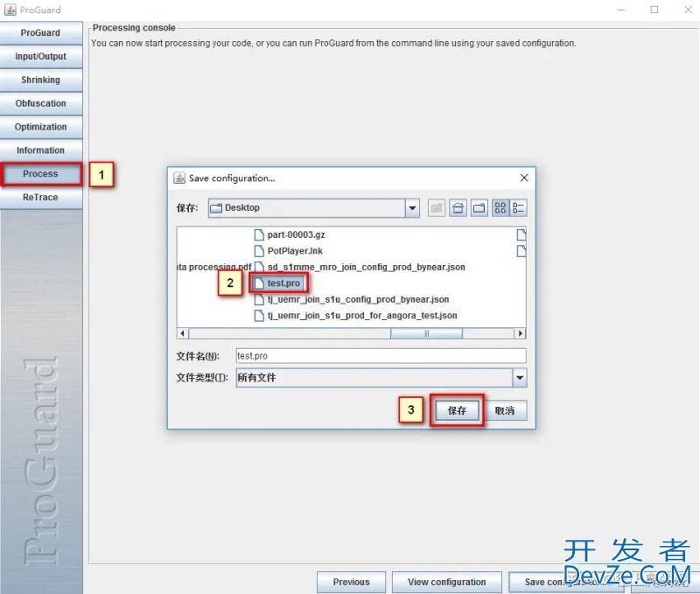
Task: Create a new folder icon
Action: coord(479,208)
